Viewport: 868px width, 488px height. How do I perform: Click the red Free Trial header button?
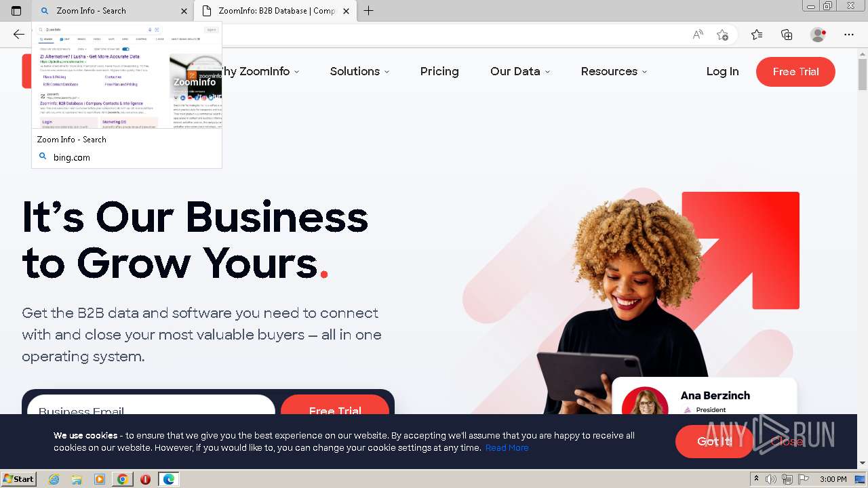point(795,72)
